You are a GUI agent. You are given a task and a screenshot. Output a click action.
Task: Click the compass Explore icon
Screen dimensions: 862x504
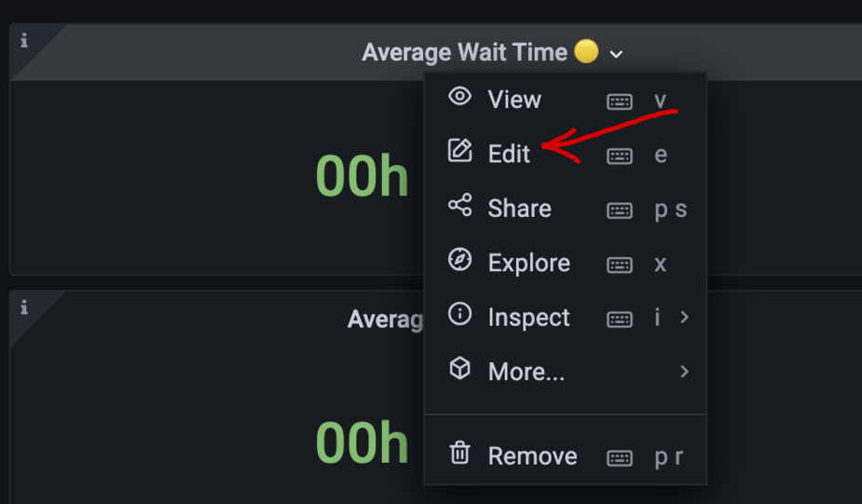(459, 260)
